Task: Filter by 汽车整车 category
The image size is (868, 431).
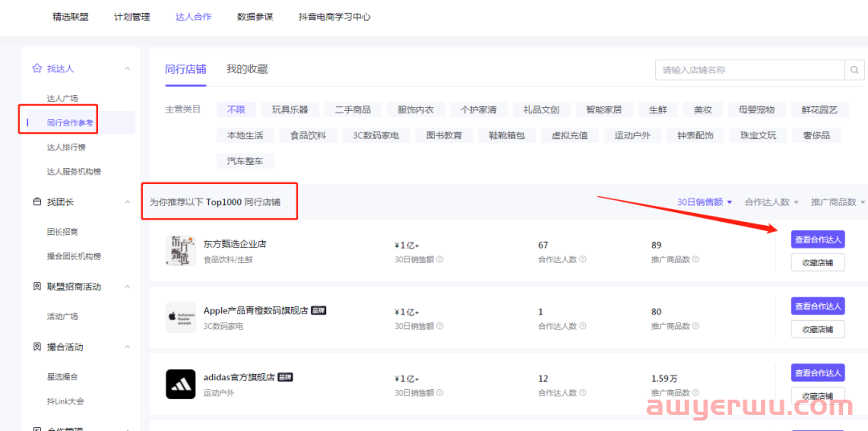Action: click(x=245, y=161)
